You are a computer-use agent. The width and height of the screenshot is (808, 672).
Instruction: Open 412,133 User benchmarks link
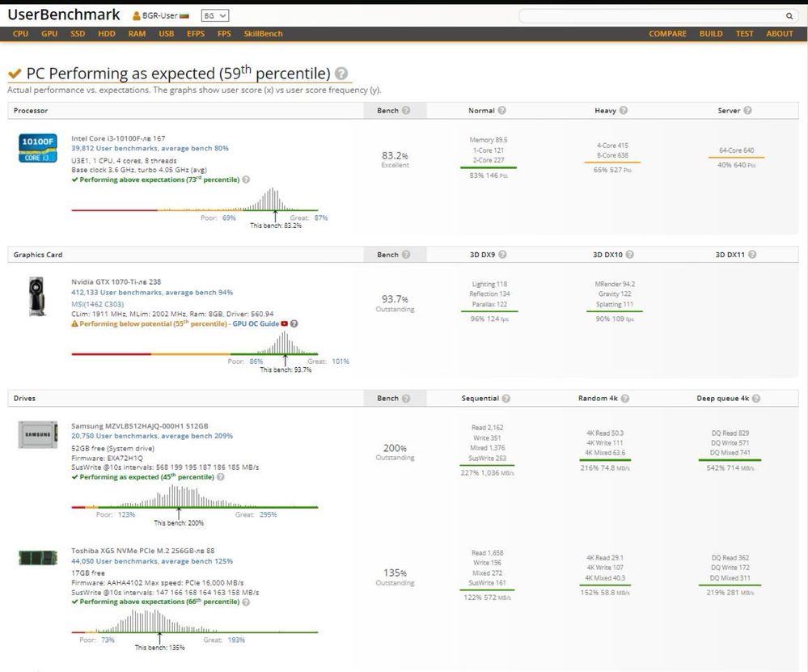pyautogui.click(x=152, y=292)
